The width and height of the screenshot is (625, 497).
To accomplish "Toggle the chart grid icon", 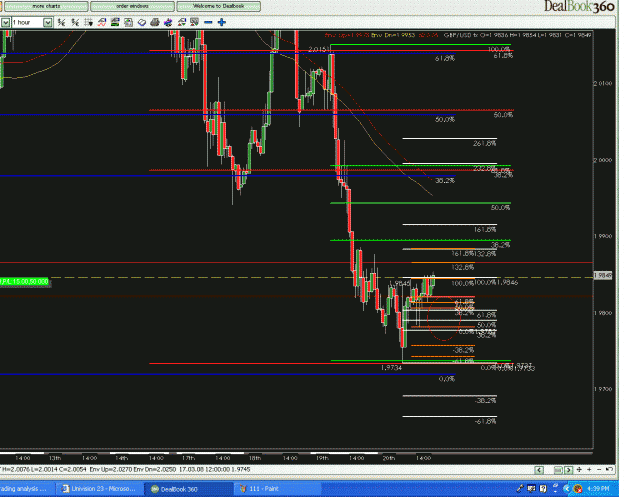I will 88,22.
